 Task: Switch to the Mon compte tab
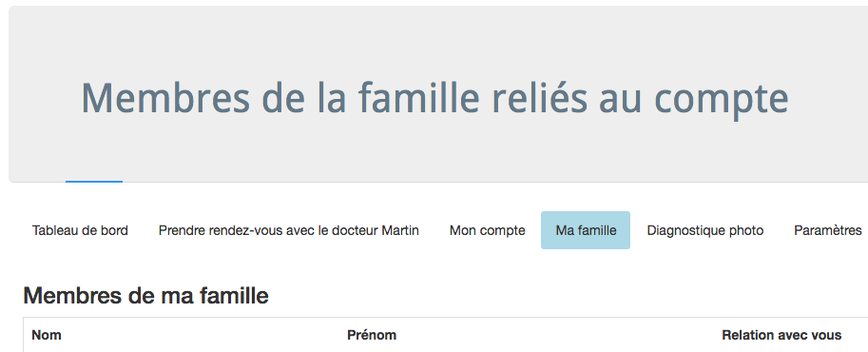(487, 230)
